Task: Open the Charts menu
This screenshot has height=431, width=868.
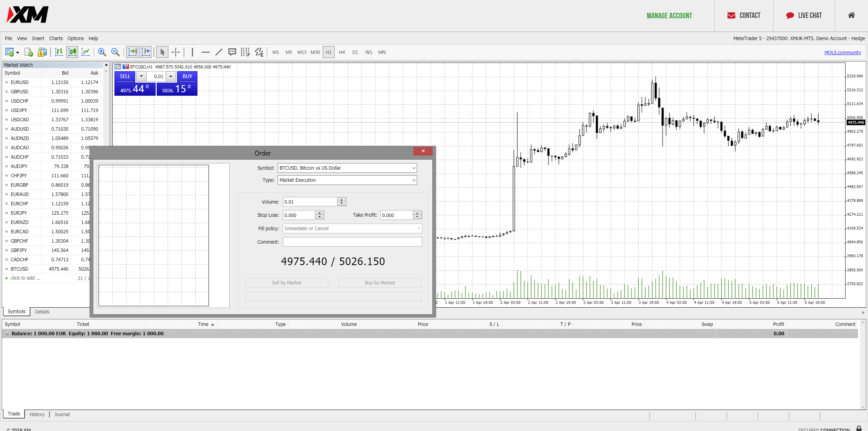Action: 56,38
